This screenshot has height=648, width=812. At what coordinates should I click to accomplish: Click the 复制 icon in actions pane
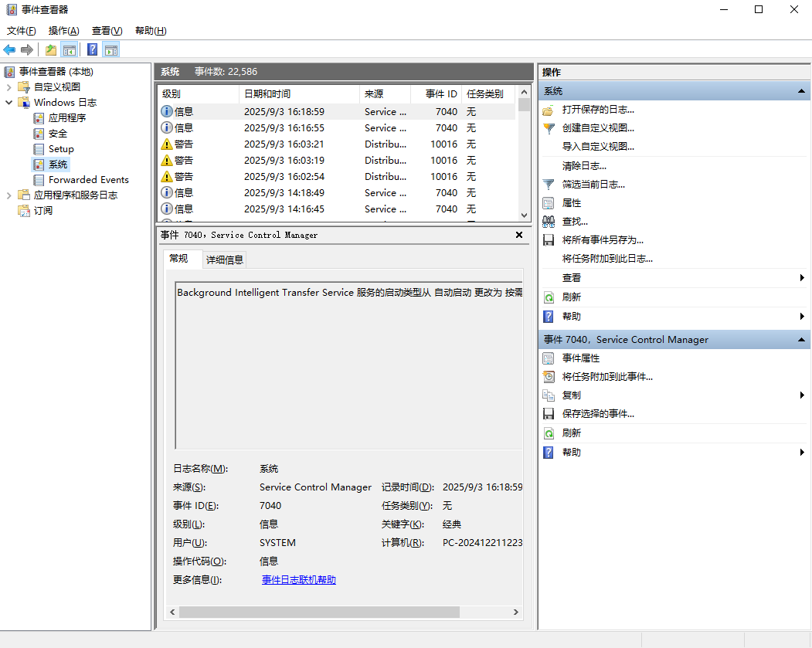(x=549, y=395)
